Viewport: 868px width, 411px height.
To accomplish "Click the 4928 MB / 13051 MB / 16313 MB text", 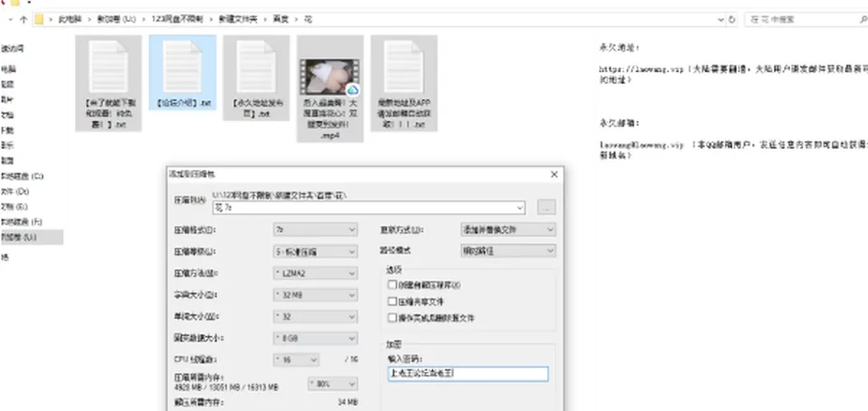I will [x=226, y=388].
